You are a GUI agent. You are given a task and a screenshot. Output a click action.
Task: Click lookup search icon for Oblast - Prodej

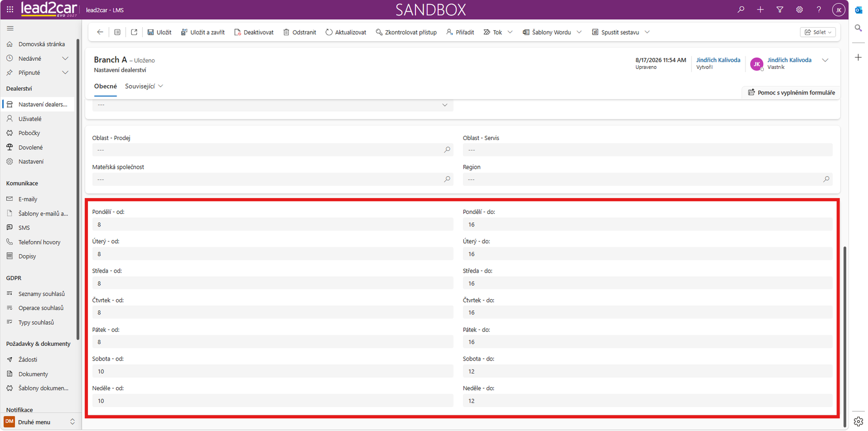coord(447,150)
